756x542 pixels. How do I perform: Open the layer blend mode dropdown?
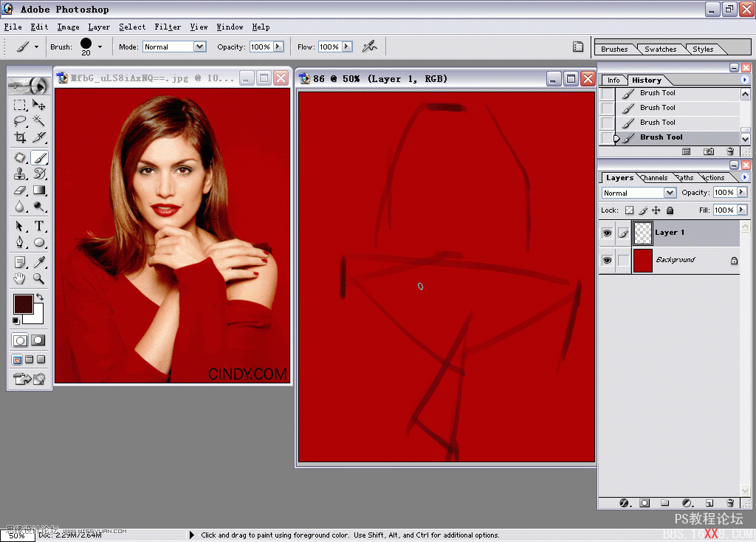tap(670, 193)
